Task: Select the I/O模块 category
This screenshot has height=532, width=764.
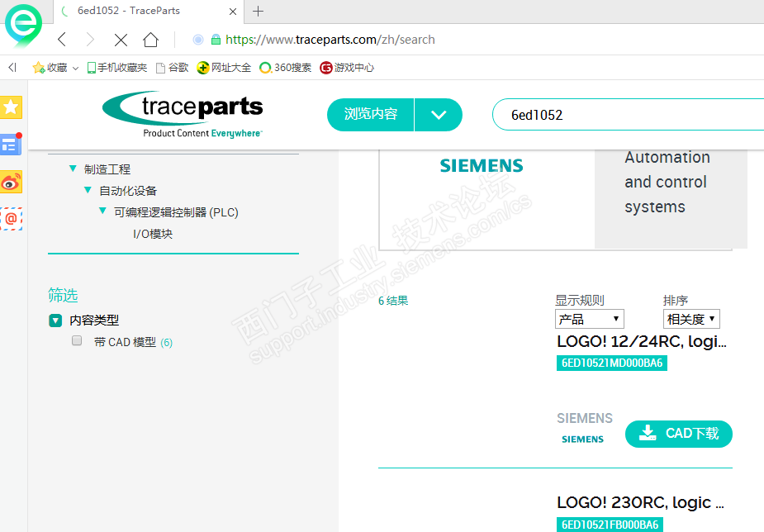Action: pyautogui.click(x=153, y=234)
